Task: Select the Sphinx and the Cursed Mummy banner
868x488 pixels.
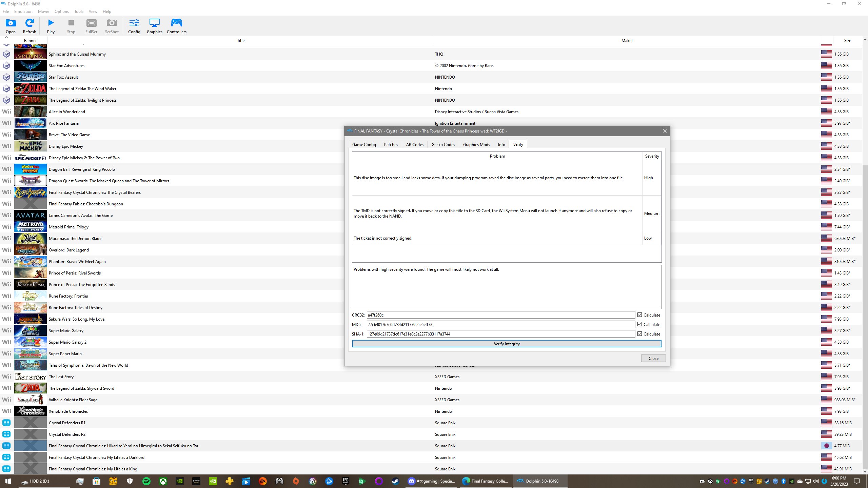Action: 31,54
